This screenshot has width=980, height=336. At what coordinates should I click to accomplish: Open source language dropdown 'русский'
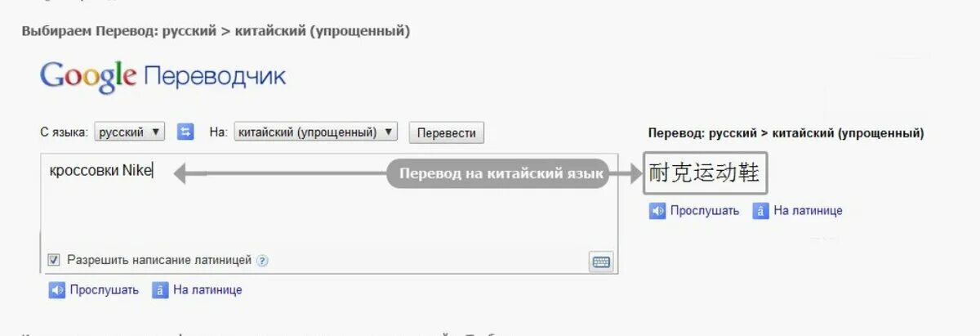click(130, 132)
